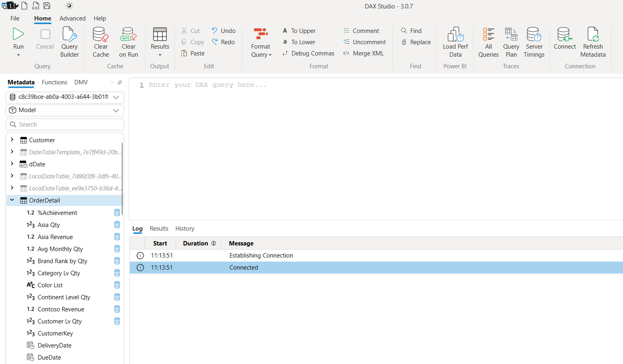Clear the cache
Screen dimensions: 623x364
pyautogui.click(x=100, y=41)
